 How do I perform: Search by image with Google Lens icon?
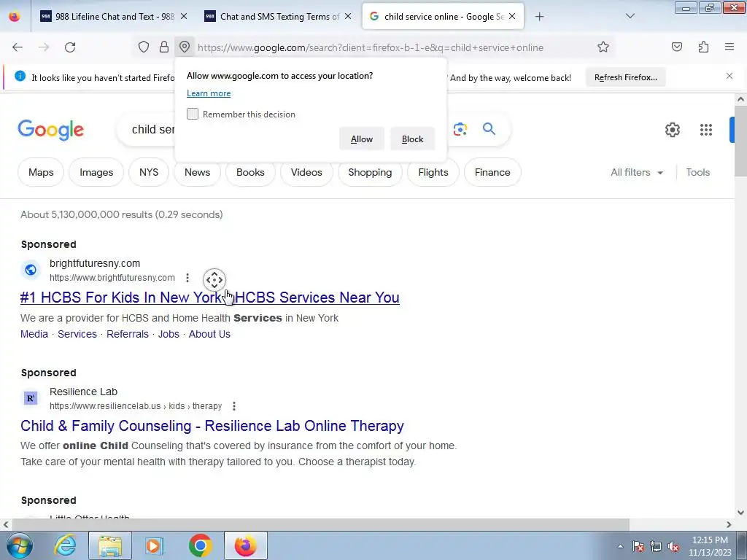click(x=460, y=129)
